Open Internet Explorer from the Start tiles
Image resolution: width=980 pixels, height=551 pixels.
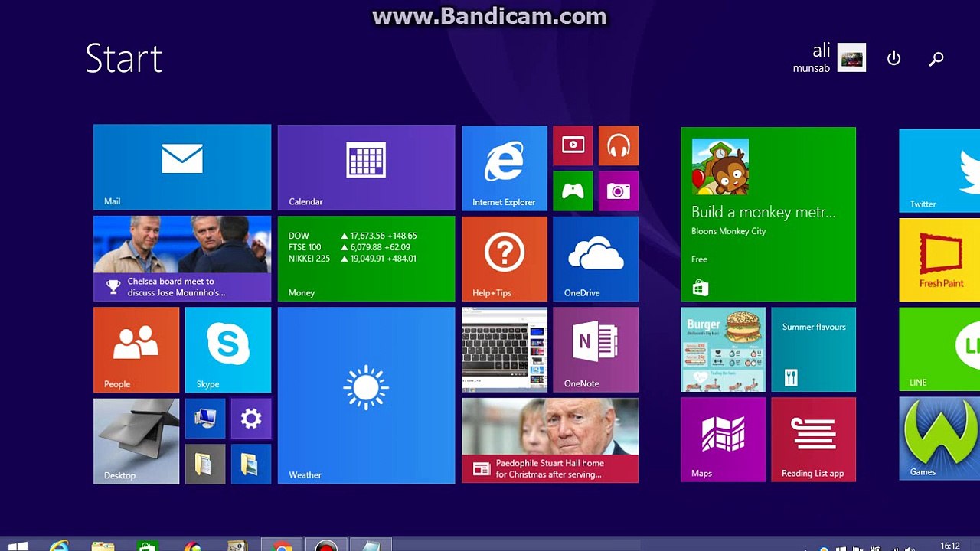click(x=505, y=168)
